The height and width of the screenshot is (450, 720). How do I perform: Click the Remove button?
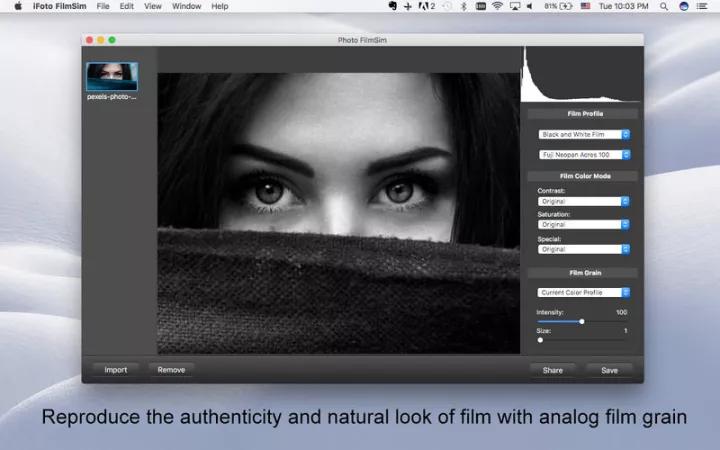tap(171, 370)
